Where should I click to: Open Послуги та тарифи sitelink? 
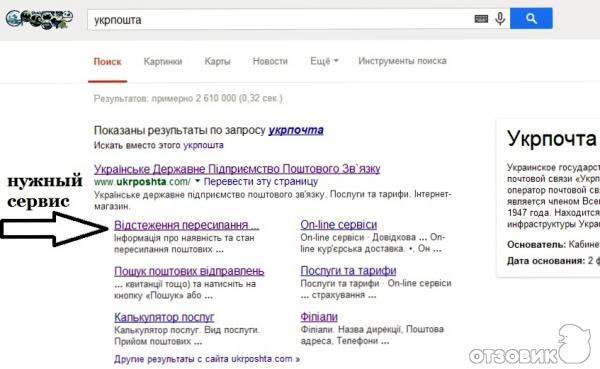click(348, 271)
